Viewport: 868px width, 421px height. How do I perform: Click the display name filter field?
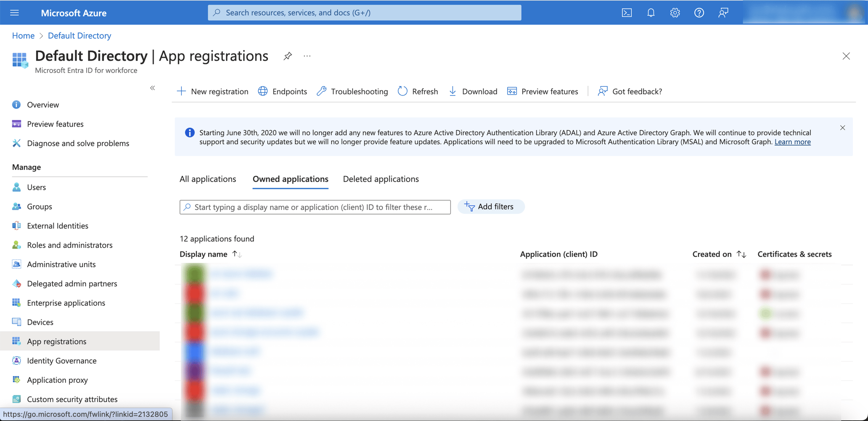pos(315,207)
